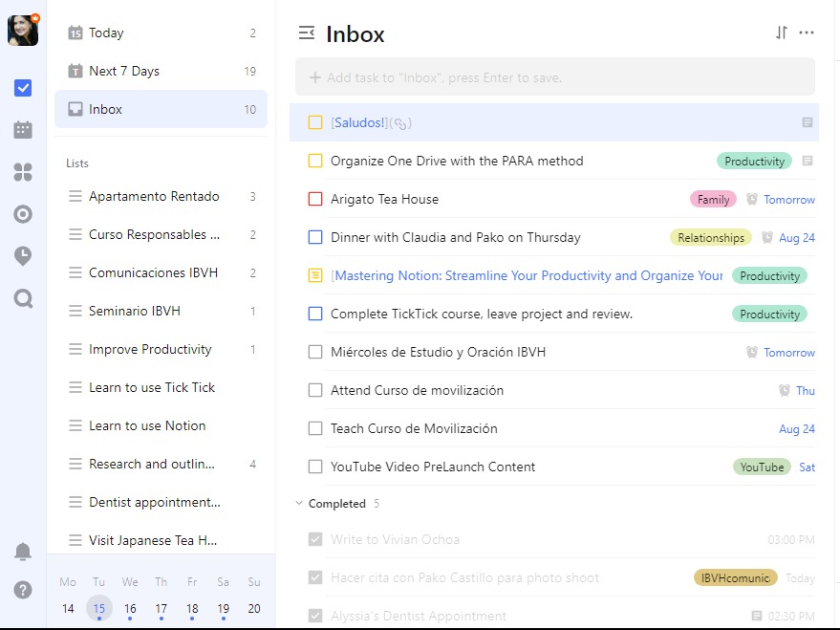This screenshot has width=840, height=630.
Task: Click the Relationships tag
Action: pyautogui.click(x=711, y=237)
